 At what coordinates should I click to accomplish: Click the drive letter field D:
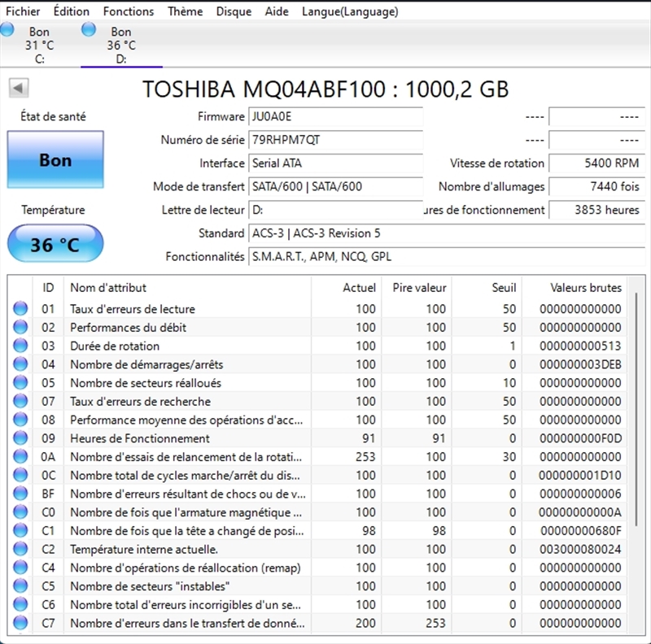[x=335, y=210]
